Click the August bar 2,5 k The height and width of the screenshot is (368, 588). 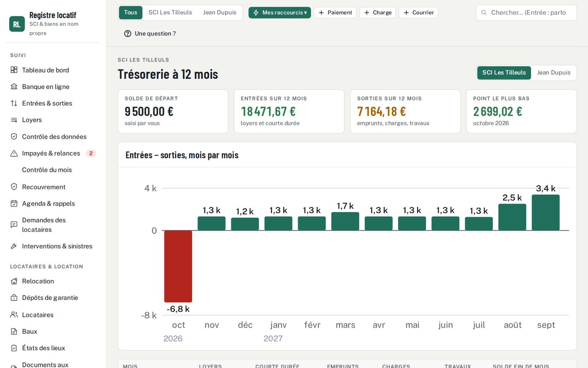click(512, 217)
